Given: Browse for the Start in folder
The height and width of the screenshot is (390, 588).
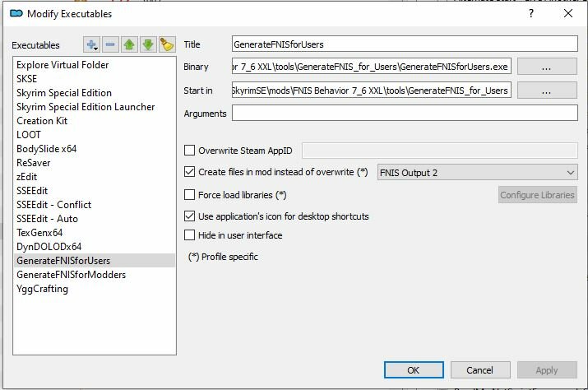Looking at the screenshot, I should tap(547, 91).
